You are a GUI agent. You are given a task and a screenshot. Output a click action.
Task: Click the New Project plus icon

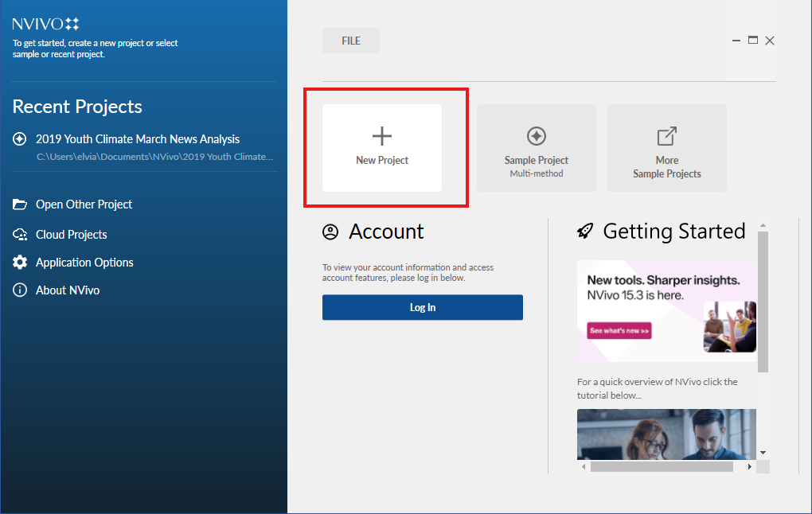point(382,136)
